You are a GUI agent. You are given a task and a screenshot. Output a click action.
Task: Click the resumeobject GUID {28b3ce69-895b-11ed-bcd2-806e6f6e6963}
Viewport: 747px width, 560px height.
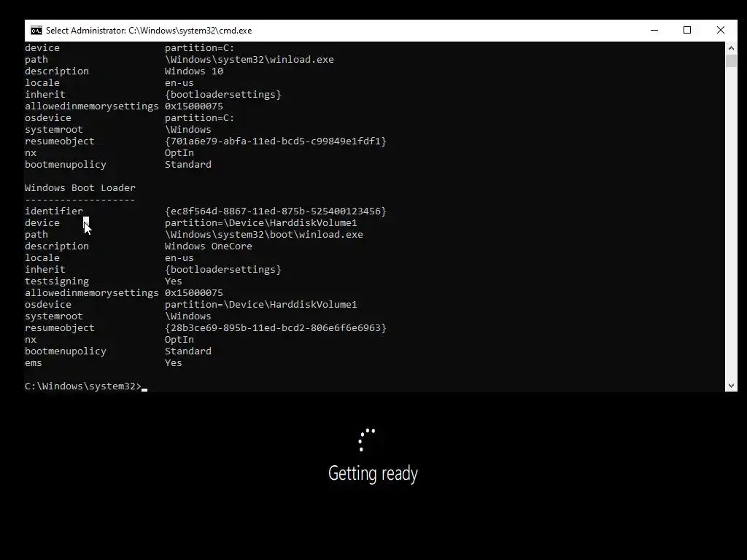[275, 327]
